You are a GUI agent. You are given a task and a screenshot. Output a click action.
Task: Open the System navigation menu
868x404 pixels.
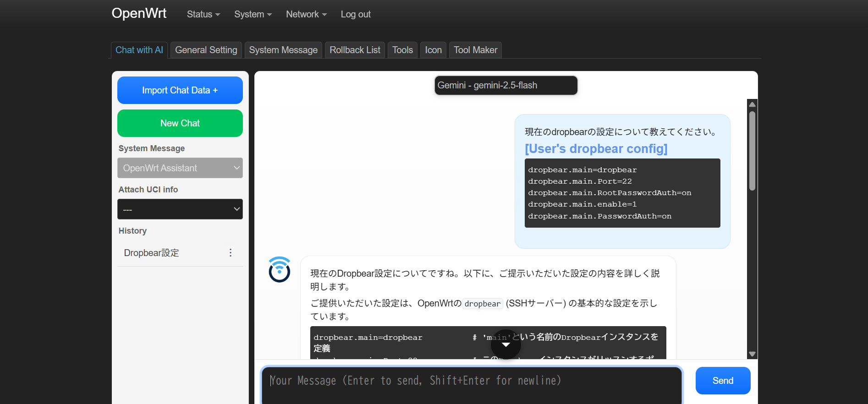pyautogui.click(x=253, y=14)
